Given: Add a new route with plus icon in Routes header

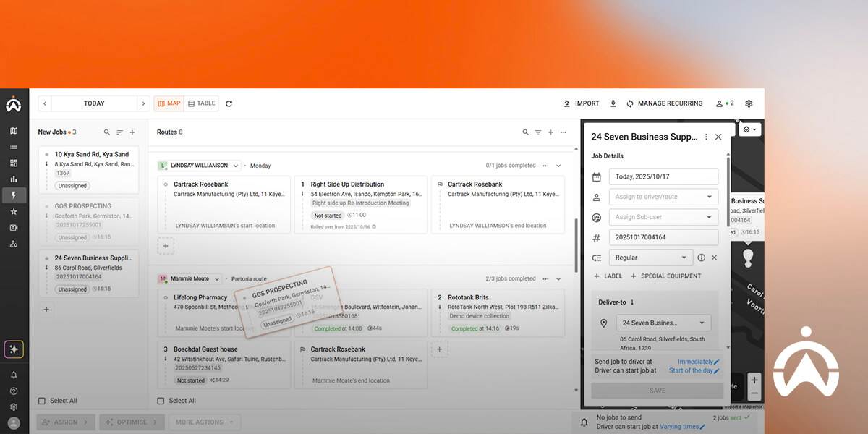Looking at the screenshot, I should (x=550, y=132).
